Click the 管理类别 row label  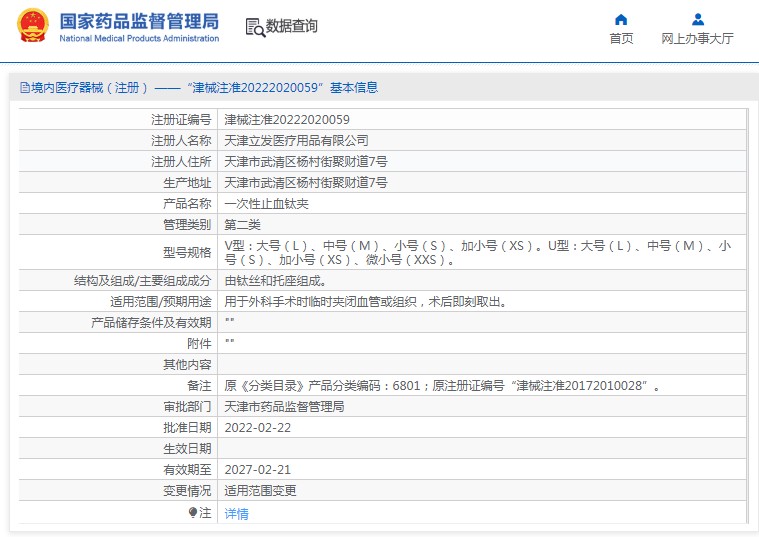pos(187,225)
